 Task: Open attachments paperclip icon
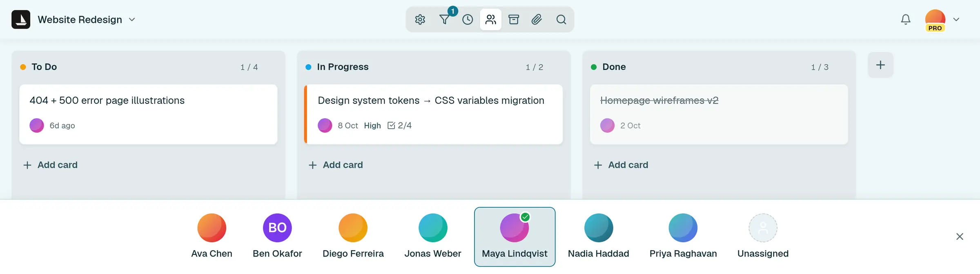coord(537,20)
